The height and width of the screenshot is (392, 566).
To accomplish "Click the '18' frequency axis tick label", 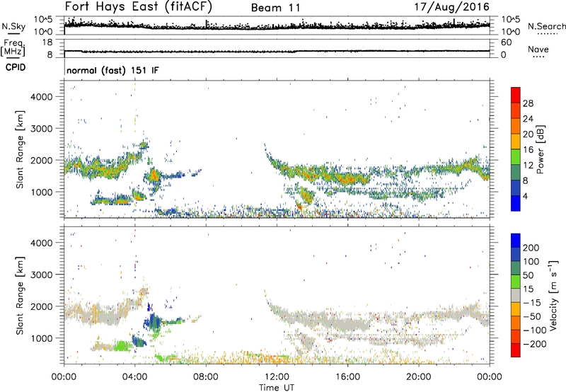I will pyautogui.click(x=47, y=42).
